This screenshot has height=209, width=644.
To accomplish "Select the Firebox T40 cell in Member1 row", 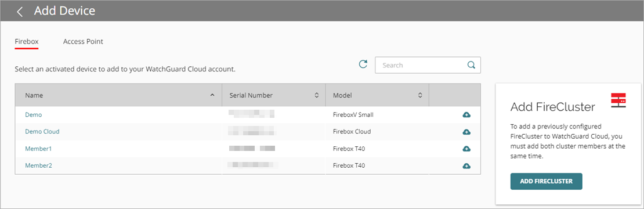I will 349,149.
